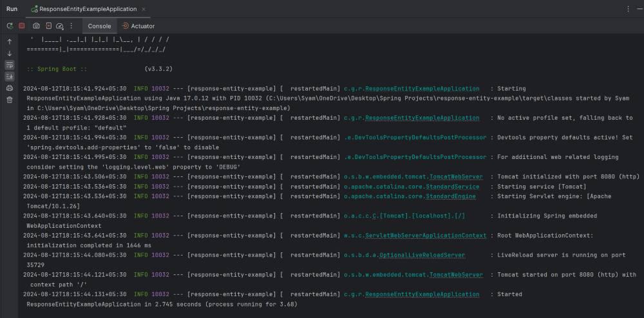Click 'in 2.745 seconds (process running for 3.68)' text

click(220, 304)
